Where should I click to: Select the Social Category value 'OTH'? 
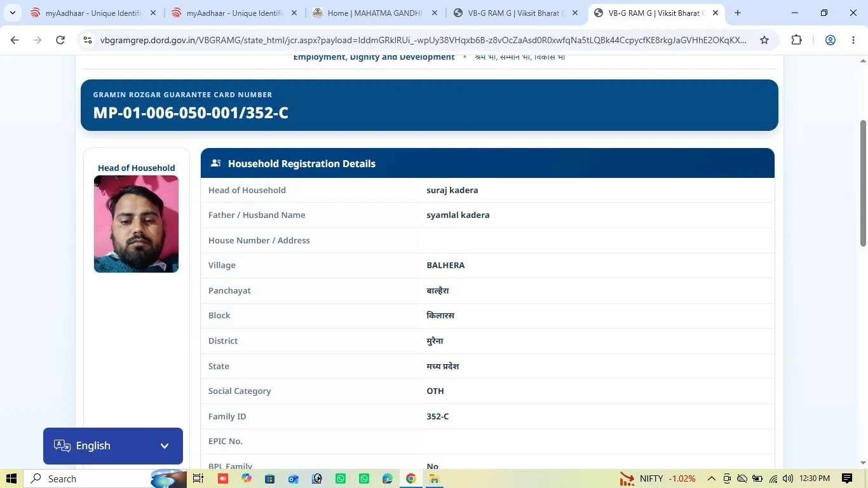[435, 391]
